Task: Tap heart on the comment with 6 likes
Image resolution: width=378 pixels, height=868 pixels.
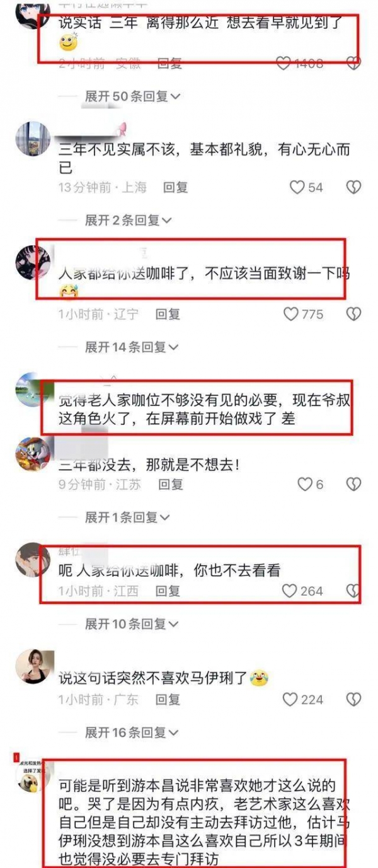Action: point(305,484)
